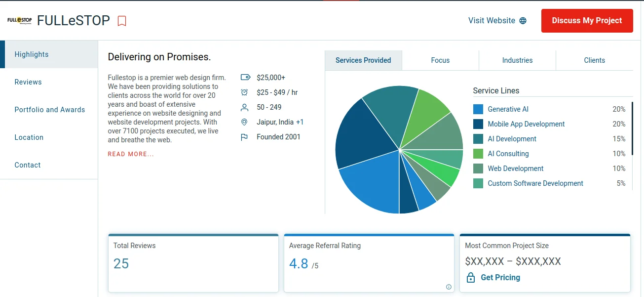644x297 pixels.
Task: Open Portfolio and Awards section
Action: click(49, 110)
